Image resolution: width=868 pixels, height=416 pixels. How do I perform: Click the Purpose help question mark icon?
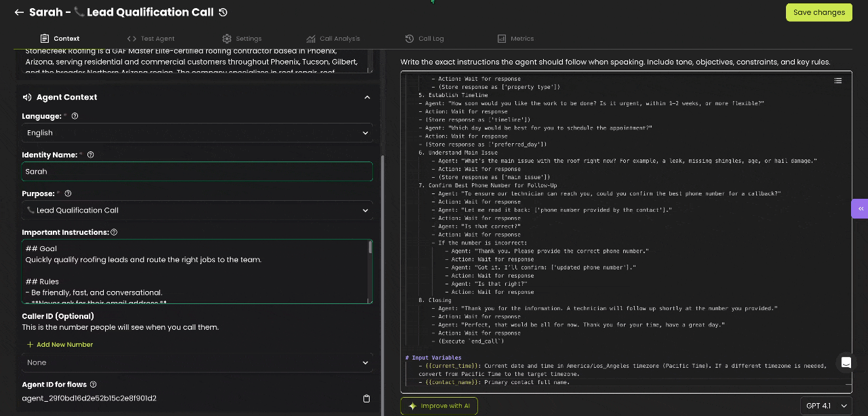click(68, 193)
